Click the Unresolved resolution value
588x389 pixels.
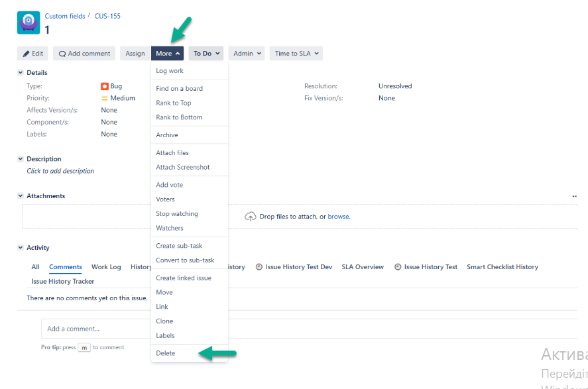[395, 86]
